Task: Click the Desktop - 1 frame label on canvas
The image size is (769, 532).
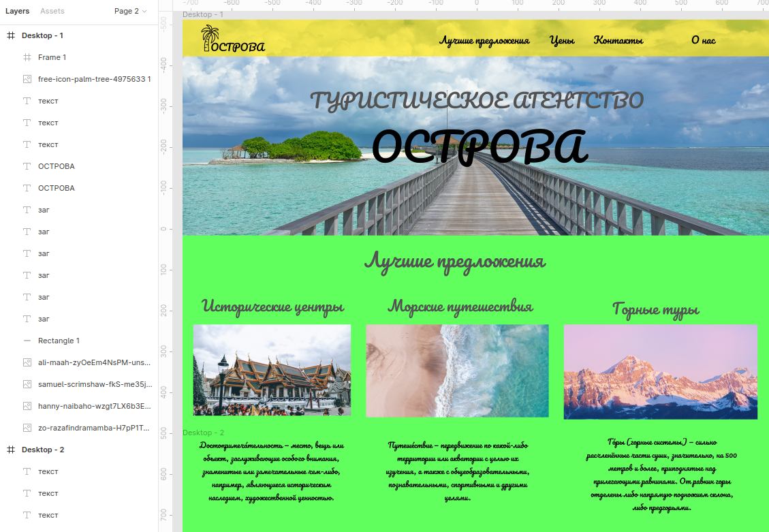Action: click(202, 15)
